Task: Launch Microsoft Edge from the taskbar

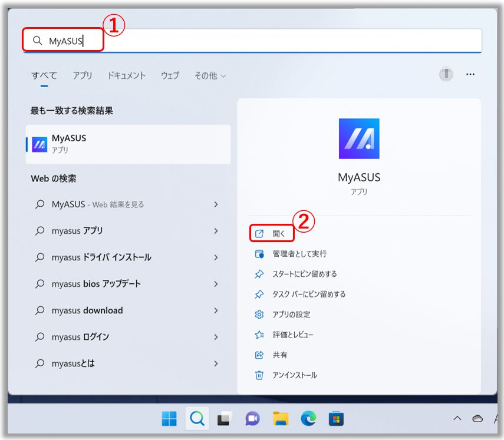Action: pyautogui.click(x=308, y=418)
